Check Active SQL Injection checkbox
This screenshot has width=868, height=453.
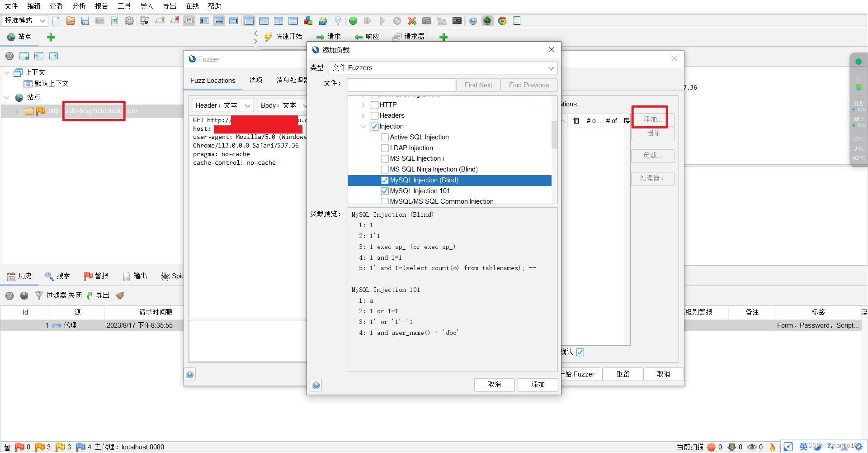tap(385, 137)
